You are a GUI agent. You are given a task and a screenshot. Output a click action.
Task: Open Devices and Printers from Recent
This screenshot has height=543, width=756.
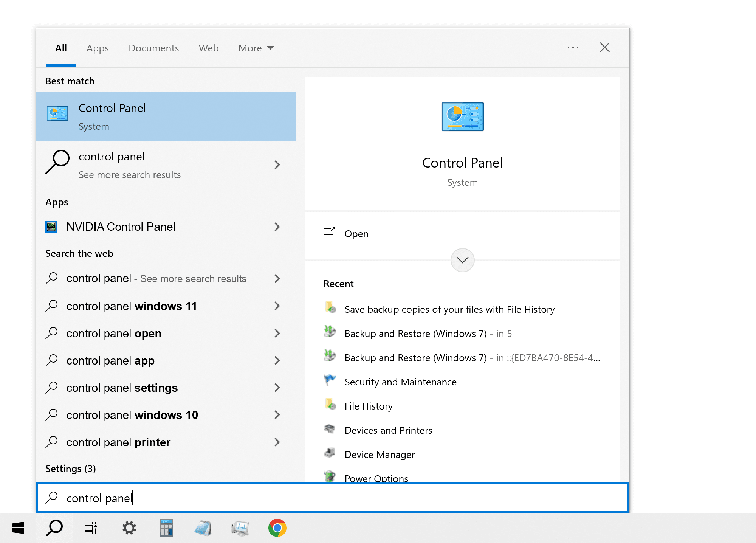point(388,430)
